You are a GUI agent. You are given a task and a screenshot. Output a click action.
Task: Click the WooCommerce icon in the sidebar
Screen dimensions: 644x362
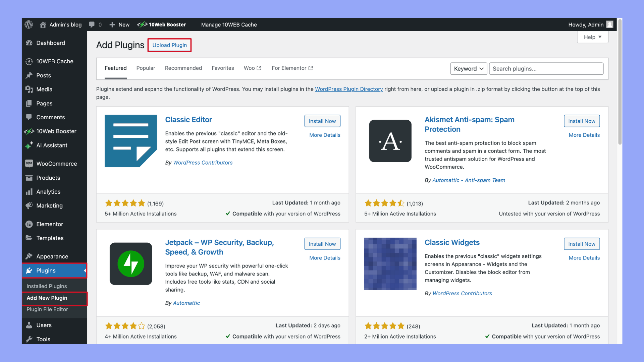pyautogui.click(x=29, y=164)
